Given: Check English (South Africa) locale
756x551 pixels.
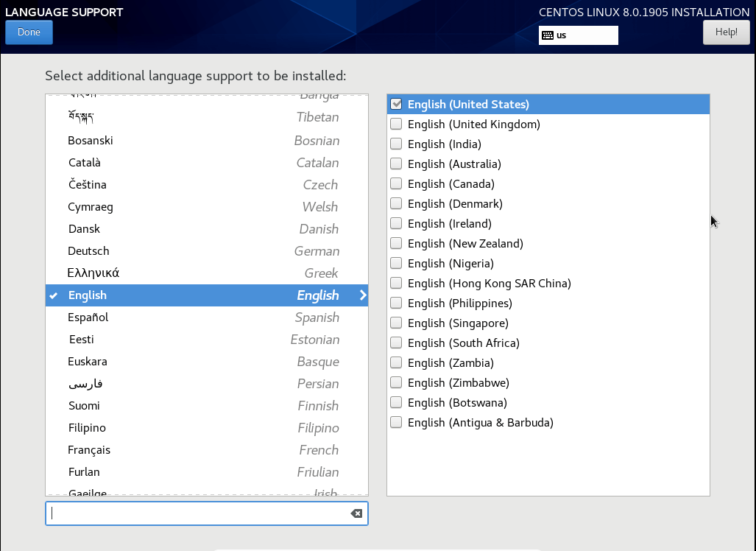Looking at the screenshot, I should pos(396,343).
